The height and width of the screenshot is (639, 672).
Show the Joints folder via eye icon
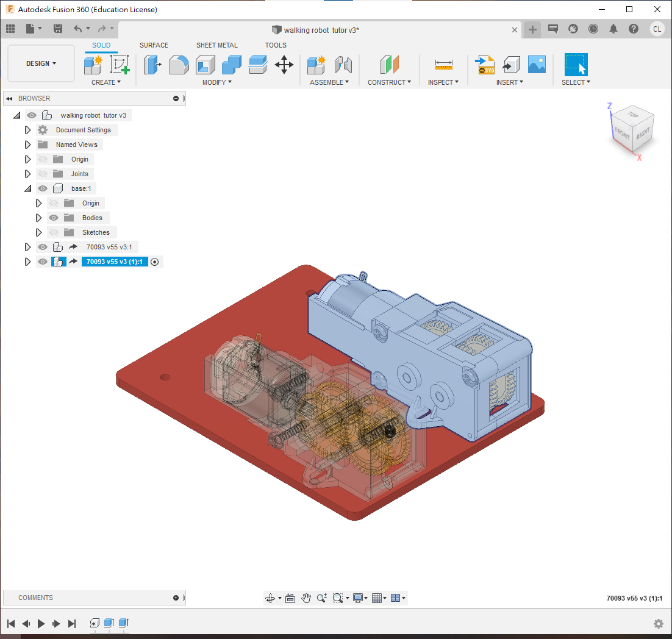click(43, 174)
